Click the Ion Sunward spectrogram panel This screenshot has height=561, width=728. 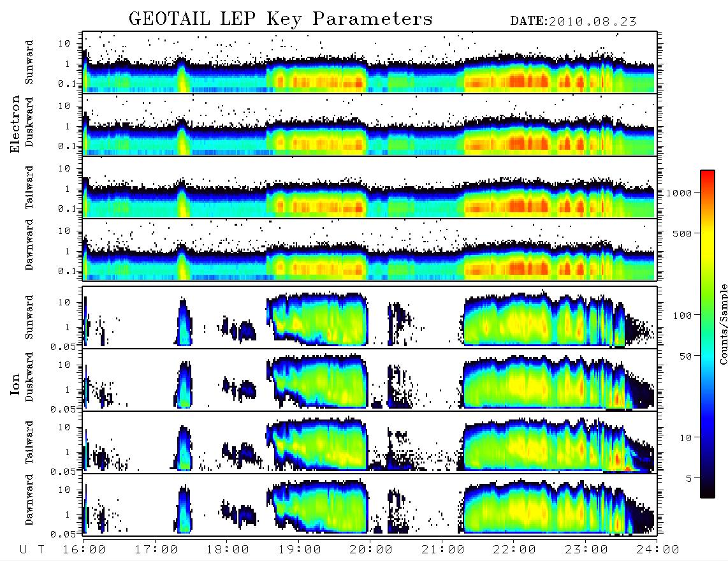[x=370, y=317]
